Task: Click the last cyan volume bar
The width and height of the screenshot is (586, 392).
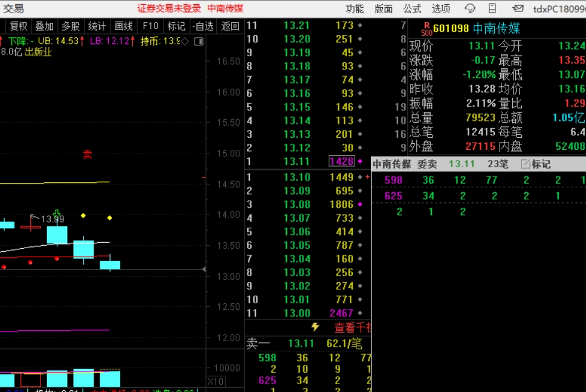Action: pos(110,378)
